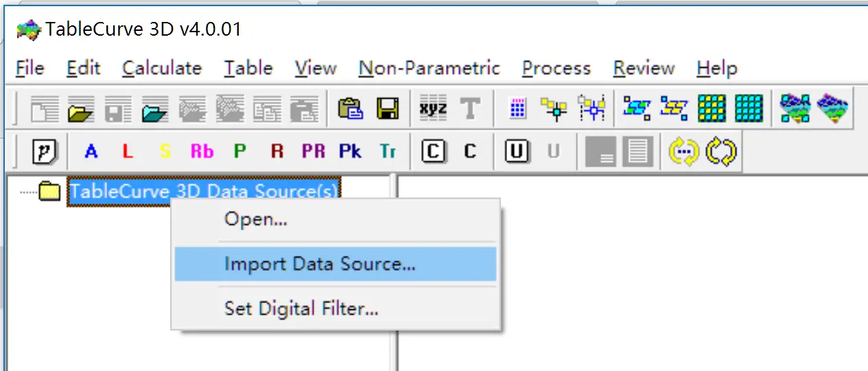868x371 pixels.
Task: Click the clipboard paste icon
Action: point(351,109)
